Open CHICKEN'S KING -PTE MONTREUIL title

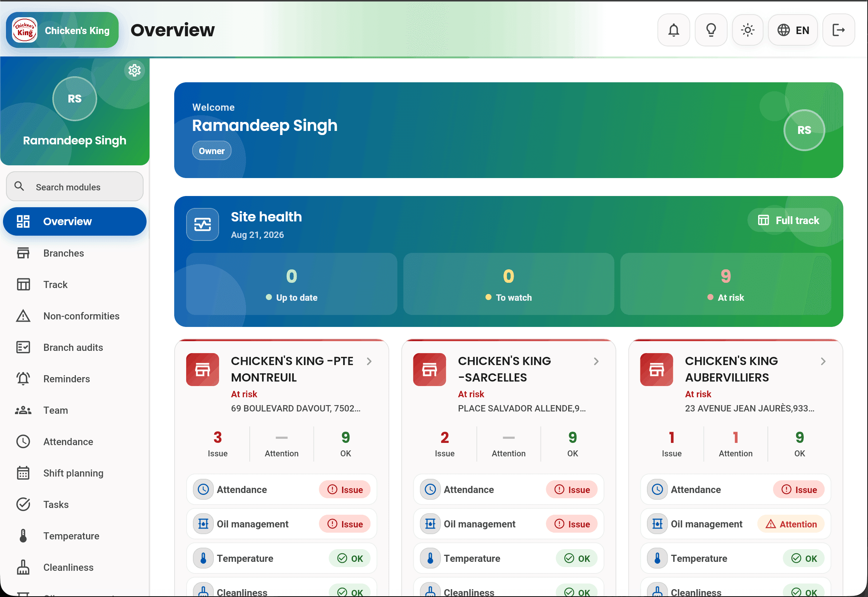(292, 369)
